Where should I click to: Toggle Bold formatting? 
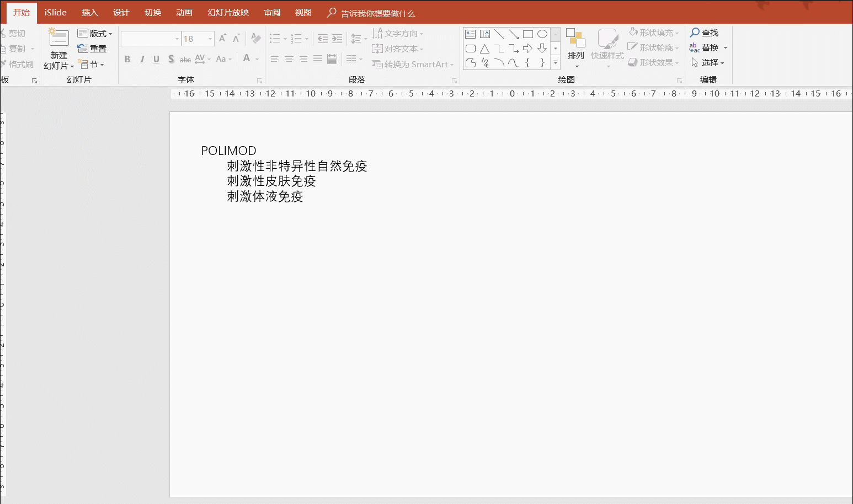(127, 59)
